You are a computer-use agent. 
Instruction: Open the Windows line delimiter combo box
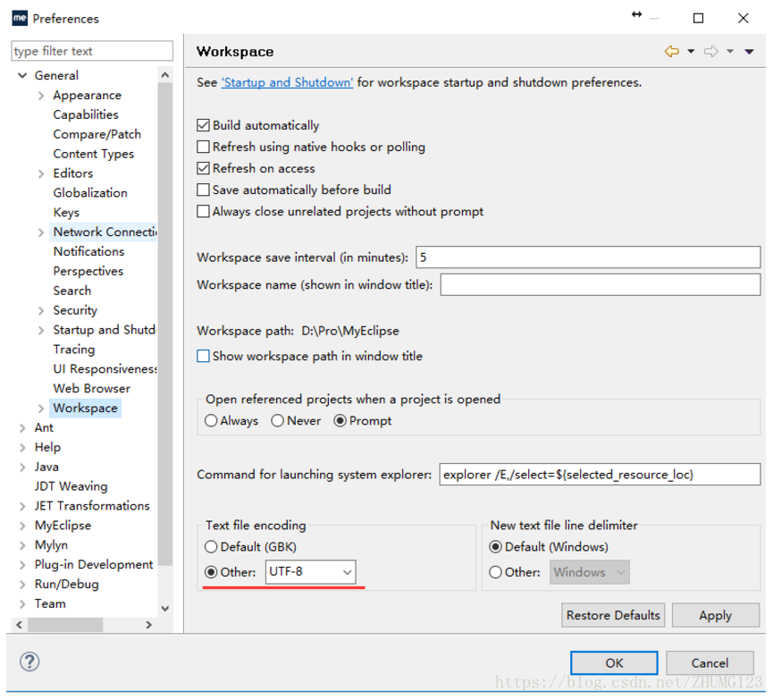[x=590, y=572]
